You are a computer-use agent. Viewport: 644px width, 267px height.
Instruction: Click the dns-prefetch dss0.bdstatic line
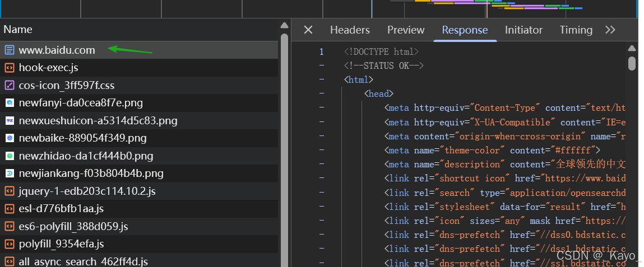pyautogui.click(x=505, y=235)
